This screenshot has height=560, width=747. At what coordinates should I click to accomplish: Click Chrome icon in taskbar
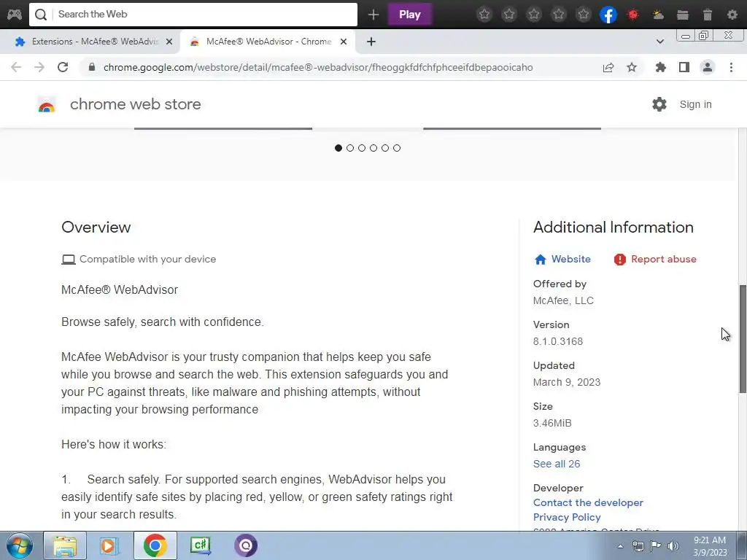[155, 545]
